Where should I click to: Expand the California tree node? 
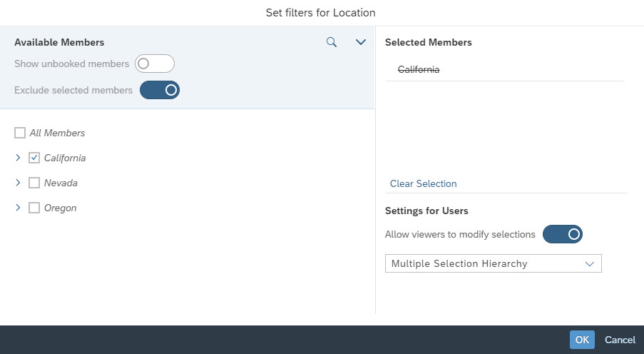click(x=18, y=158)
